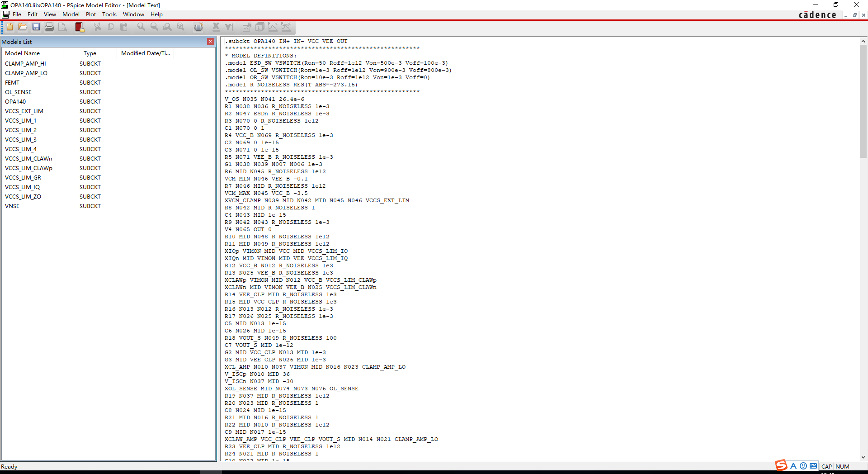The width and height of the screenshot is (868, 474).
Task: Click the Modified Date/Time column header
Action: [146, 53]
